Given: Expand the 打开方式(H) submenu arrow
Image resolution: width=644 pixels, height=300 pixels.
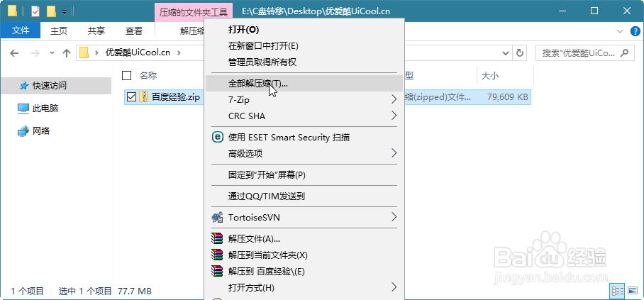Looking at the screenshot, I should pyautogui.click(x=394, y=287).
